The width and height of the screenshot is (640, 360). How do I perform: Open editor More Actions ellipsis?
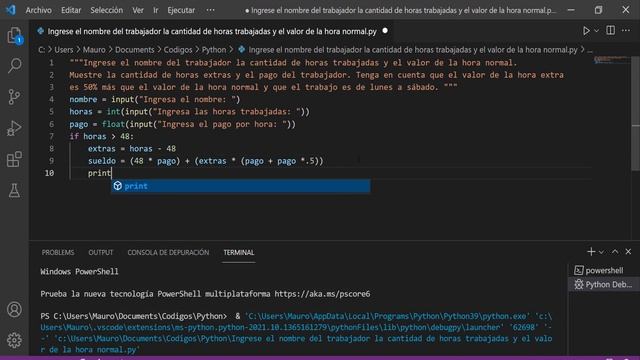pos(626,31)
